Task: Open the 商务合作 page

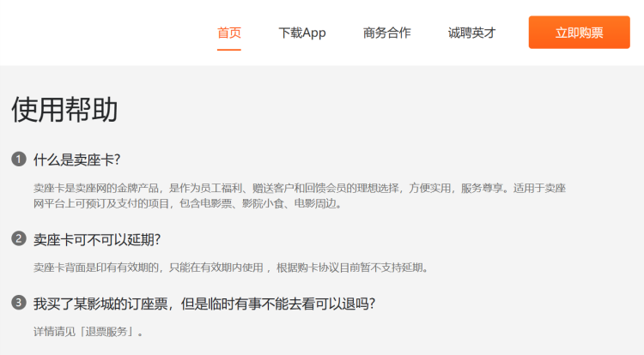Action: (386, 33)
